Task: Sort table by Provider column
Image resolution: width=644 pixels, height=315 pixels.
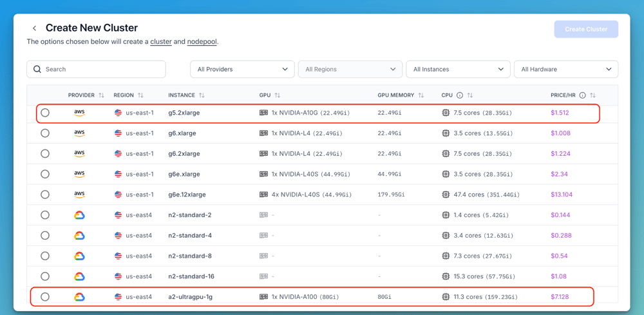Action: [x=101, y=95]
